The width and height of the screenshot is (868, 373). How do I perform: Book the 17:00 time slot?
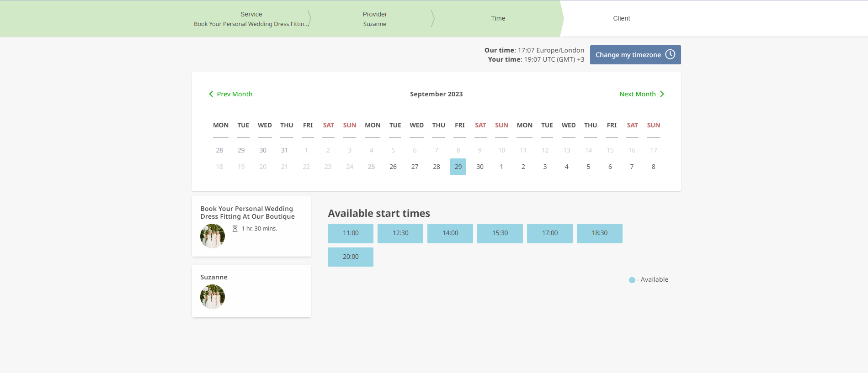550,233
